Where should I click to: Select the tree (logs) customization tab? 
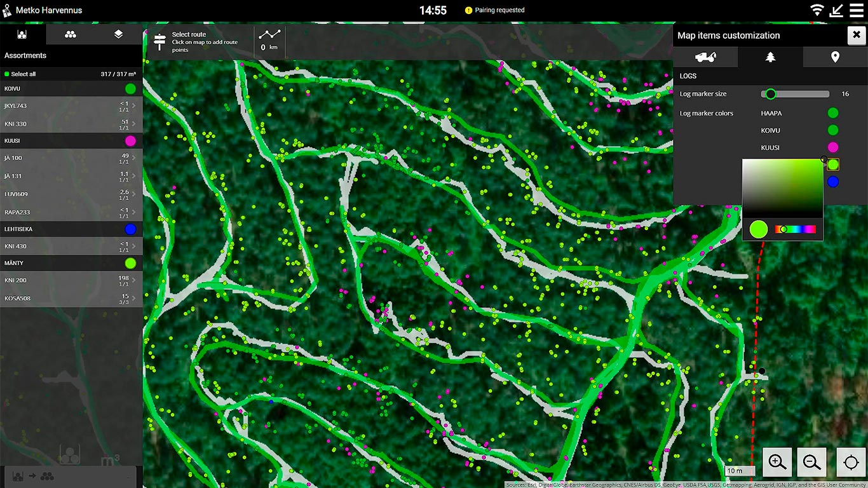tap(770, 57)
